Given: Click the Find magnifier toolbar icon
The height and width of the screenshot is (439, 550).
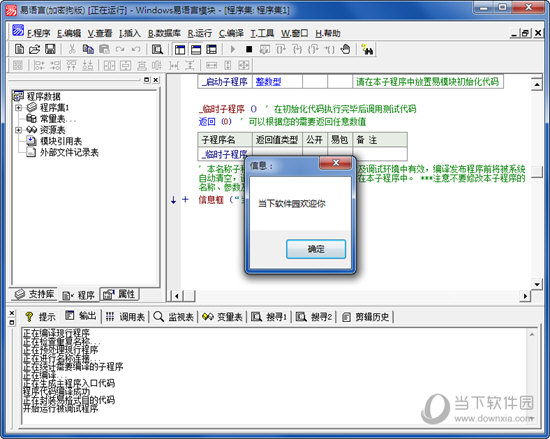Looking at the screenshot, I should 157,49.
